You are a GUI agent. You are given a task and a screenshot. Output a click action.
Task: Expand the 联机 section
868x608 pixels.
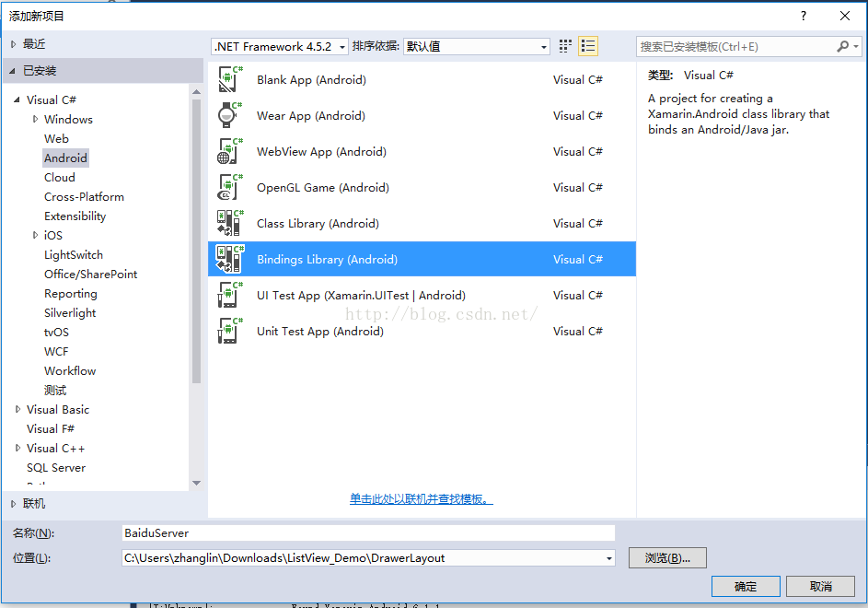pos(13,504)
